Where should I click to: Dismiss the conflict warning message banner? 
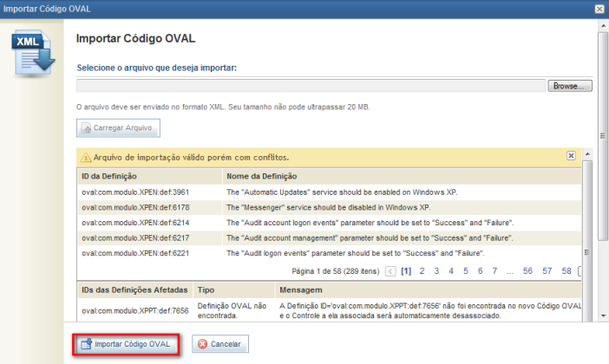point(571,156)
